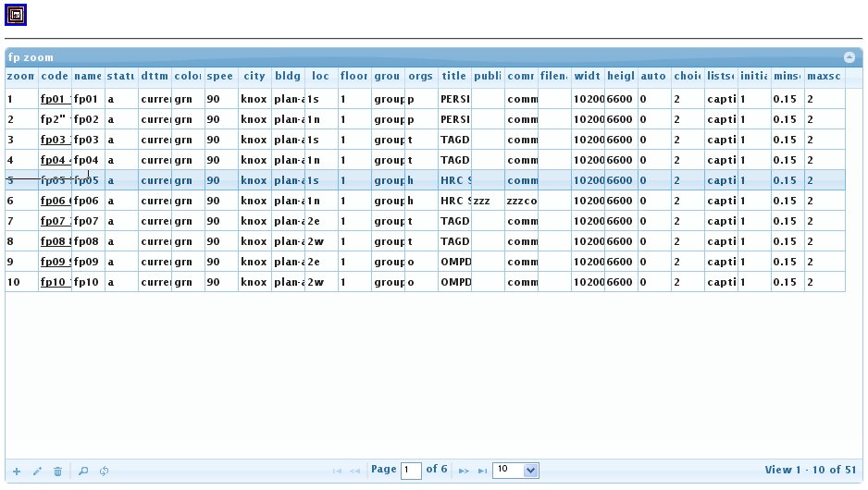The width and height of the screenshot is (868, 490).
Task: Click the edit selected row pencil icon
Action: 37,472
